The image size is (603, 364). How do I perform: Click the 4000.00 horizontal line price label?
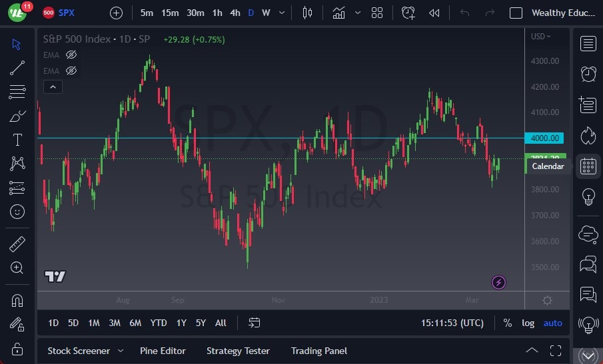(x=544, y=138)
